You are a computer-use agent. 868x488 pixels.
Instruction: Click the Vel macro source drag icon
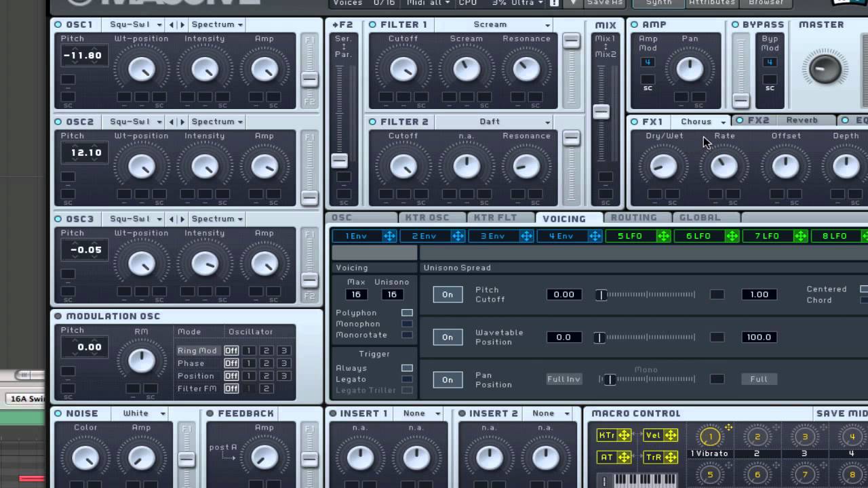point(670,435)
